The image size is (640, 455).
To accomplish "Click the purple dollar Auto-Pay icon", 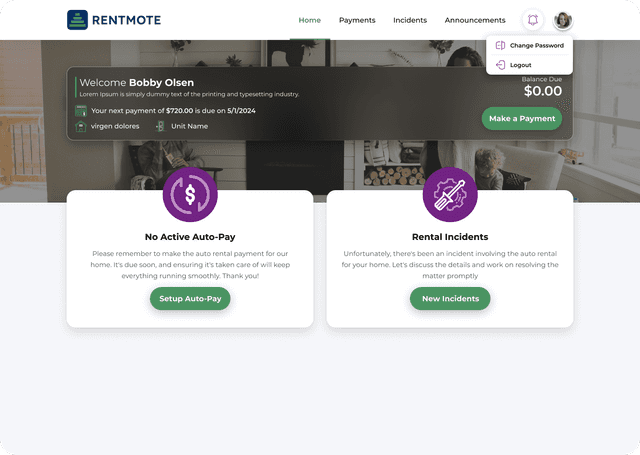I will (190, 194).
